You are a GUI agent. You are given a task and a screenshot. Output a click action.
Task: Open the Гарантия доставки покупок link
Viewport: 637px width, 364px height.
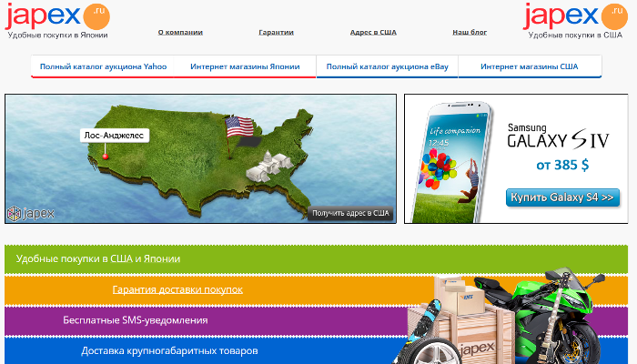coord(177,289)
